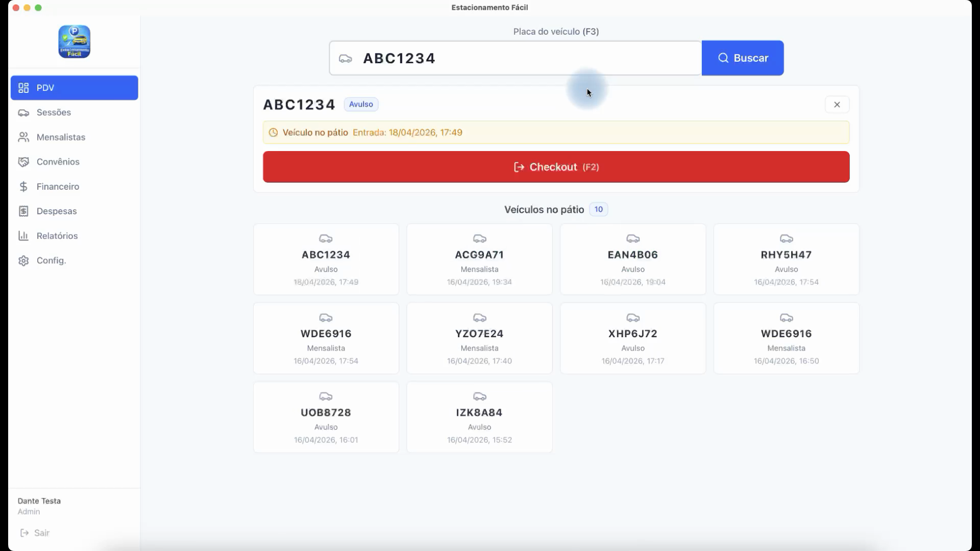980x551 pixels.
Task: Click the car icon inside plate field
Action: [346, 59]
